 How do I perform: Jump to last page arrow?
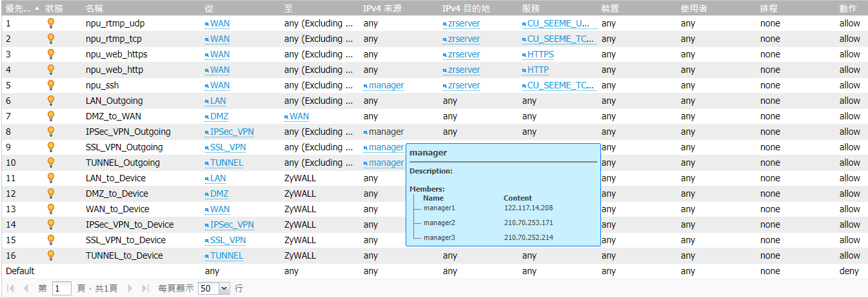[145, 288]
